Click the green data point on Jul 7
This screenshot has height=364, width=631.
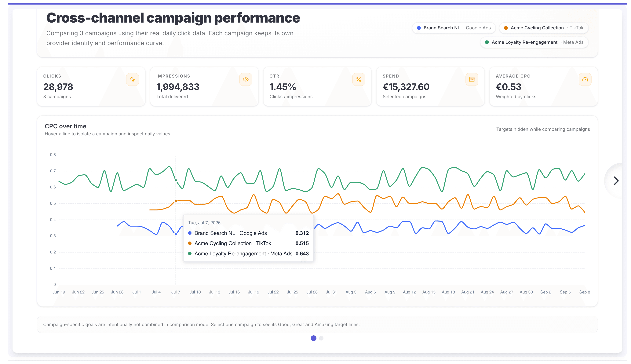click(176, 180)
